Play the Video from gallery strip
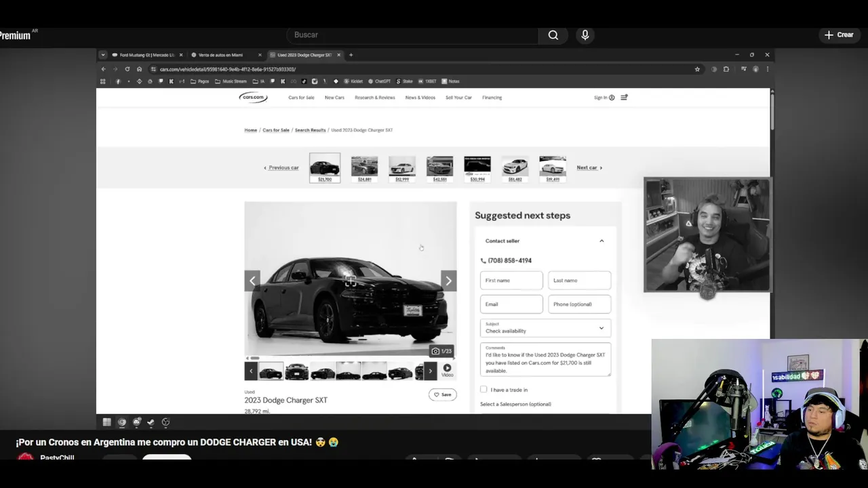The width and height of the screenshot is (868, 488). pos(447,371)
